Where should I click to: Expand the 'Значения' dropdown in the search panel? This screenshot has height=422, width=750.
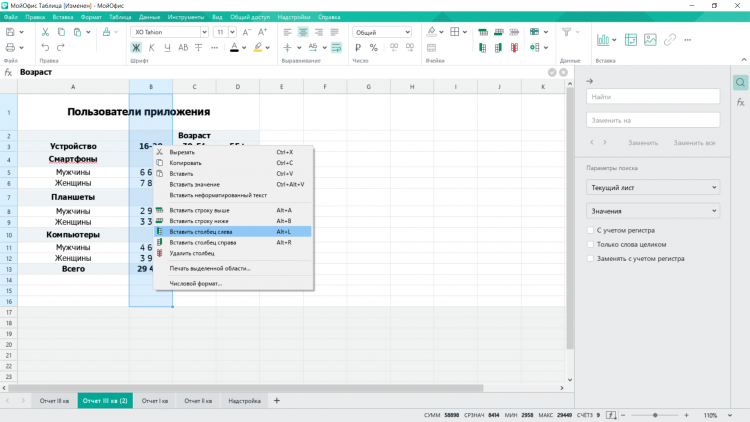point(652,211)
